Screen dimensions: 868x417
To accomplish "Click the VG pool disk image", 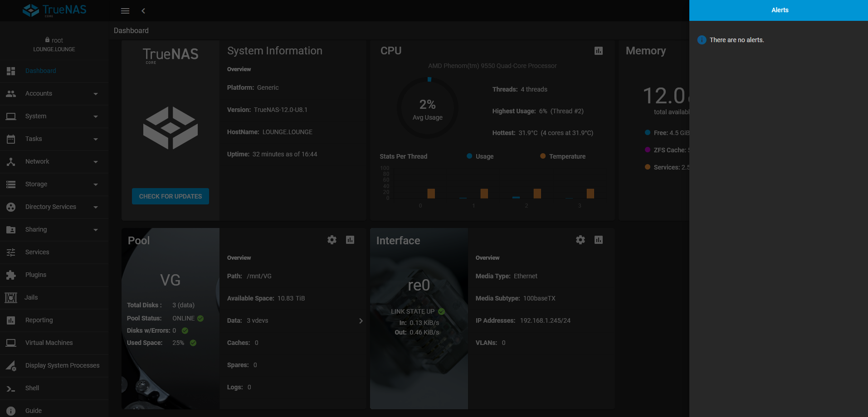I will pos(171,319).
